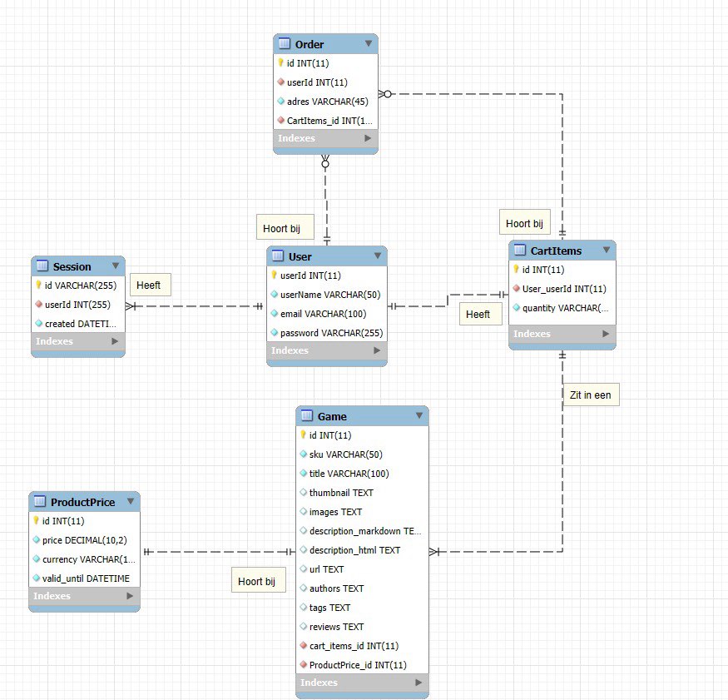Click the table icon in the CartItems header
The height and width of the screenshot is (700, 728).
(519, 251)
